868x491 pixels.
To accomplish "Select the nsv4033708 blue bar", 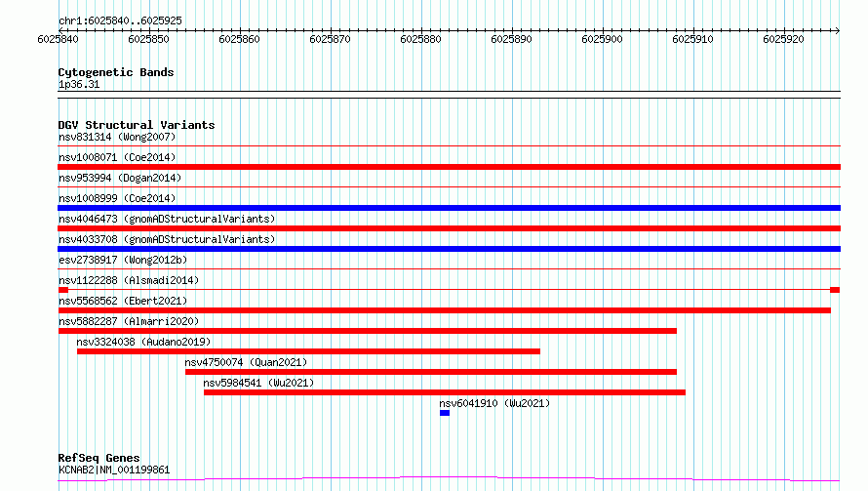I will click(449, 249).
